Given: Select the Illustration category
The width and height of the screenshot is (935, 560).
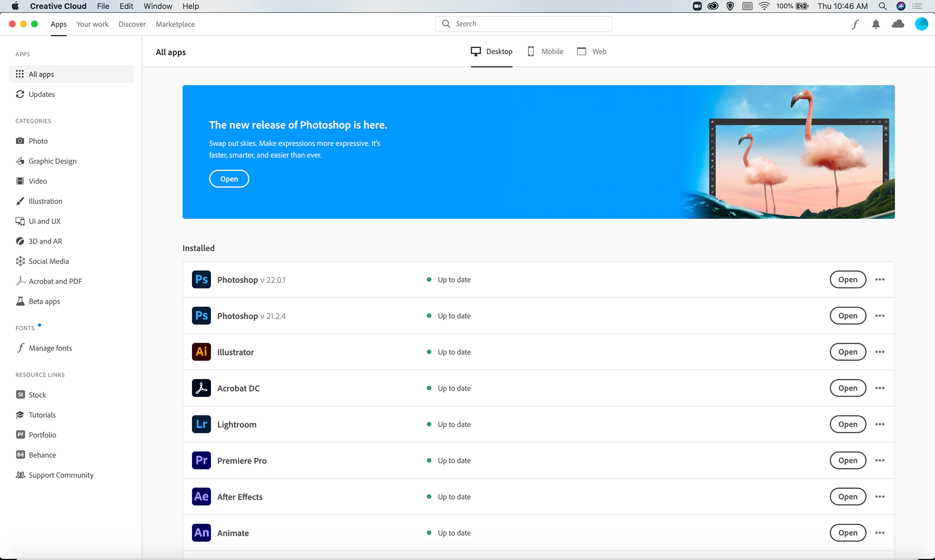Looking at the screenshot, I should pos(71,201).
